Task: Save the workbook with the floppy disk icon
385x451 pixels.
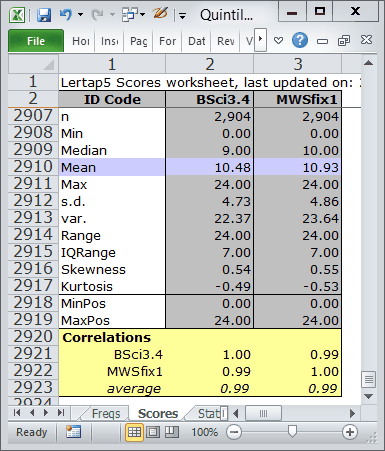Action: tap(44, 15)
